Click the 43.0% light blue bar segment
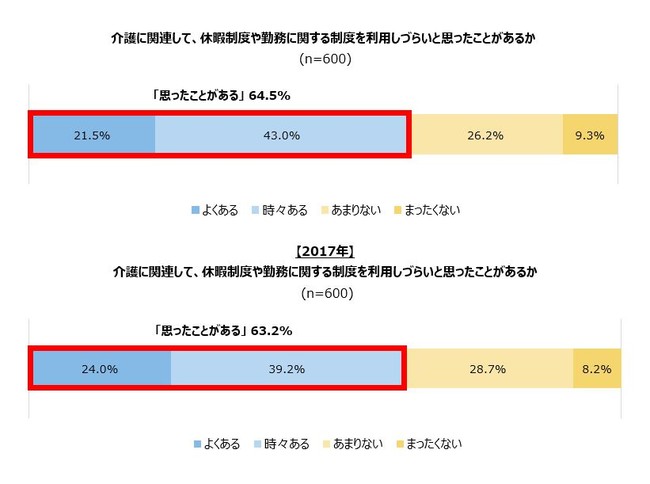Screen dimensions: 650x484 [x=281, y=135]
